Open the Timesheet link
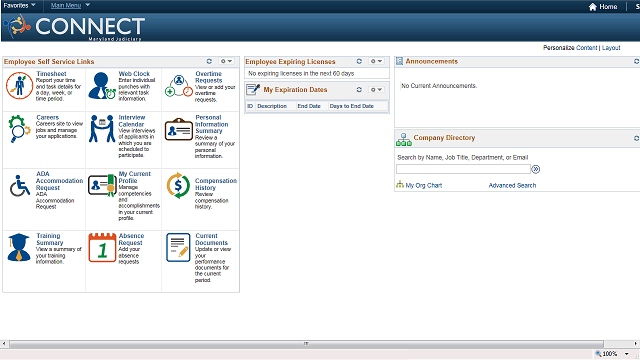The height and width of the screenshot is (360, 640). tap(51, 74)
